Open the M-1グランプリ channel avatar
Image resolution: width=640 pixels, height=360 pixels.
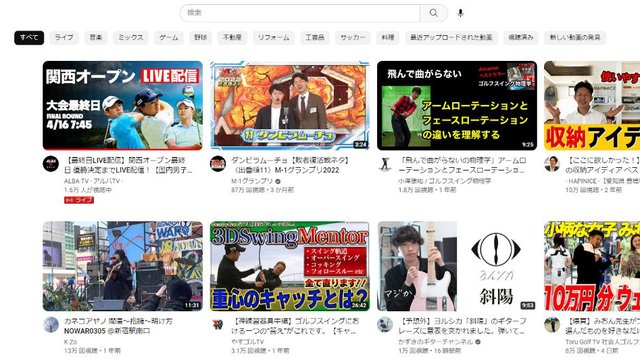click(218, 164)
